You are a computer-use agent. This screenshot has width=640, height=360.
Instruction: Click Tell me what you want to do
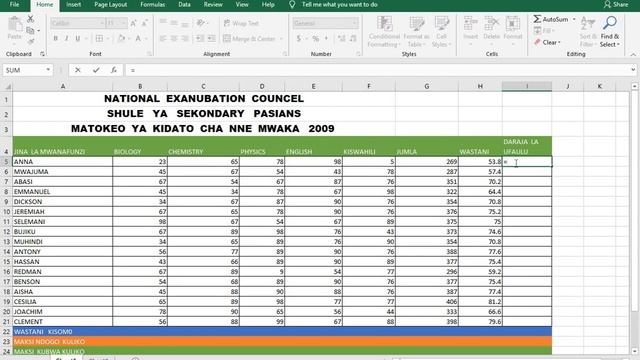pyautogui.click(x=340, y=4)
